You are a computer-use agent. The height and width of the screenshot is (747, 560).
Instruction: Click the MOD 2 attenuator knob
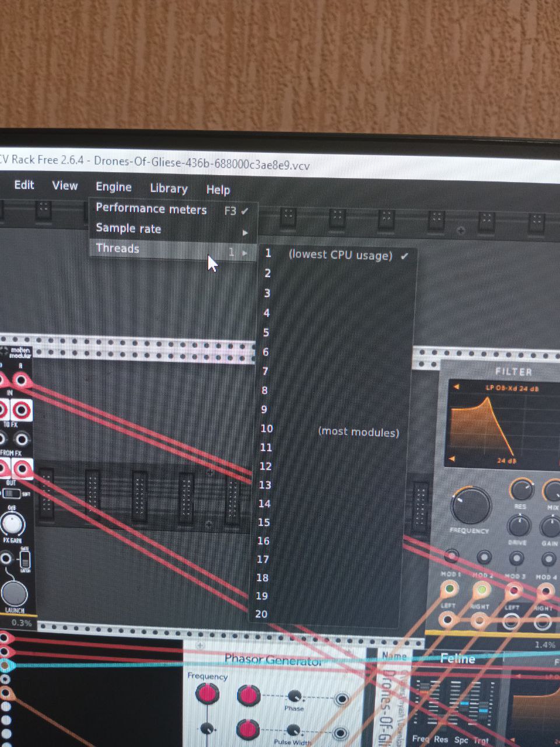point(484,557)
